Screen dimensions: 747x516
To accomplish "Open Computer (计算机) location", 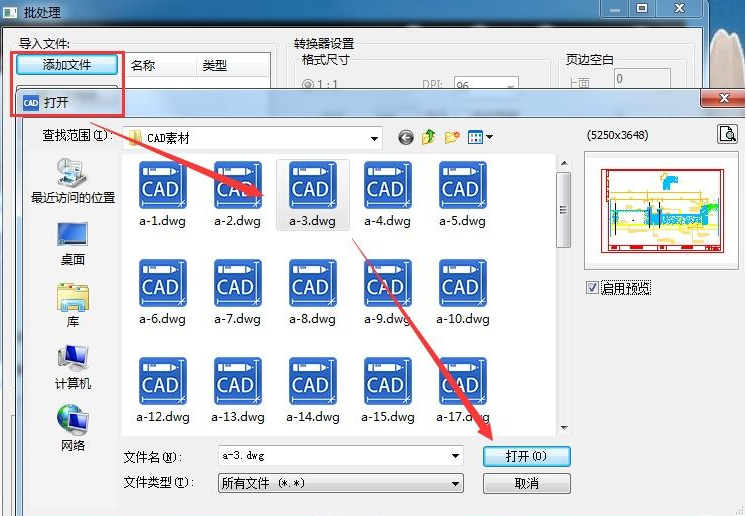I will point(73,367).
